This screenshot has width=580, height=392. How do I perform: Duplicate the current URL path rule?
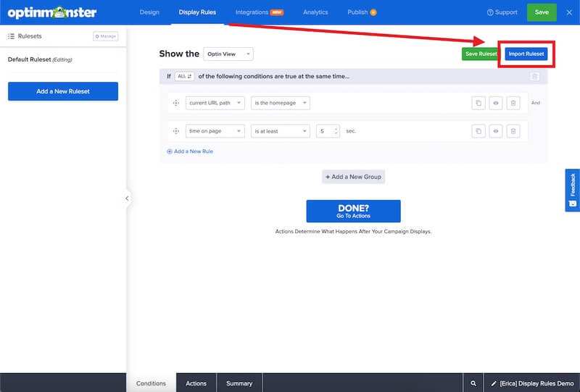tap(478, 103)
